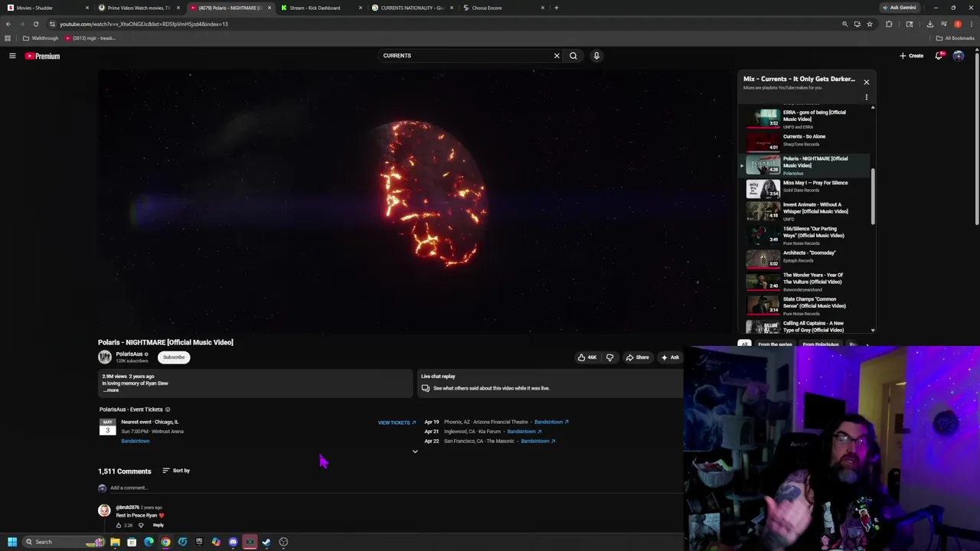Open the notifications bell
This screenshot has height=551, width=980.
939,56
